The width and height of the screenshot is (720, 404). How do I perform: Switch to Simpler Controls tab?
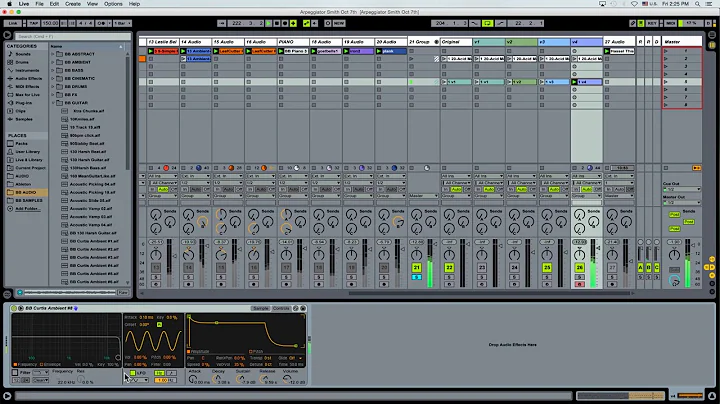point(281,309)
